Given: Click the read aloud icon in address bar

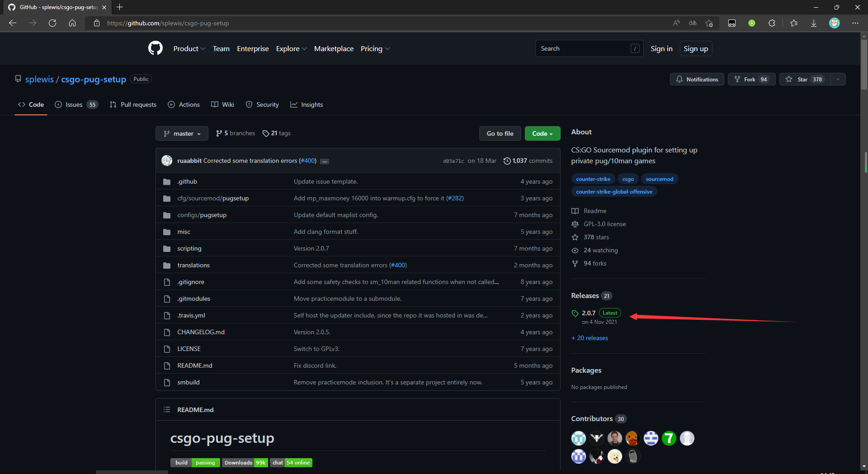Looking at the screenshot, I should pos(676,23).
